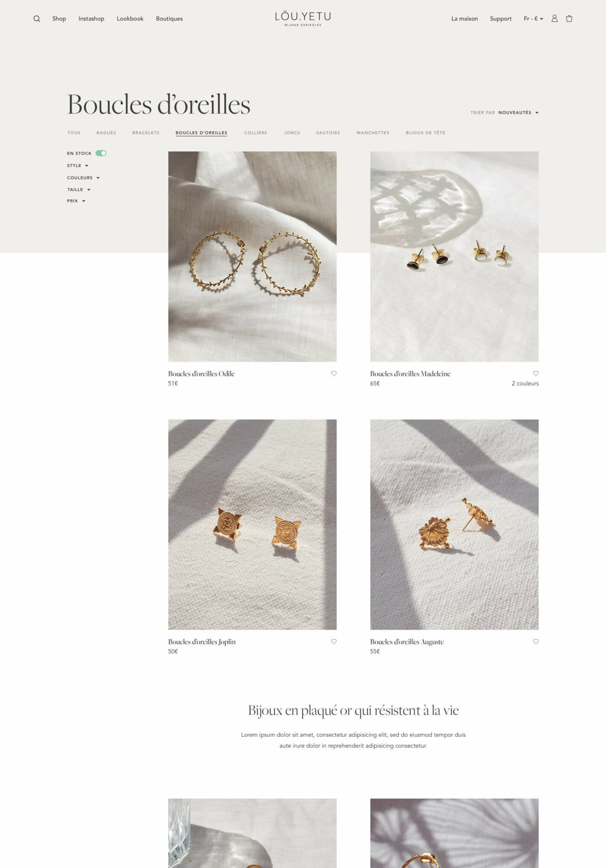Open the Trier par Nouveautés dropdown
Screen dimensions: 606x868
pos(518,113)
